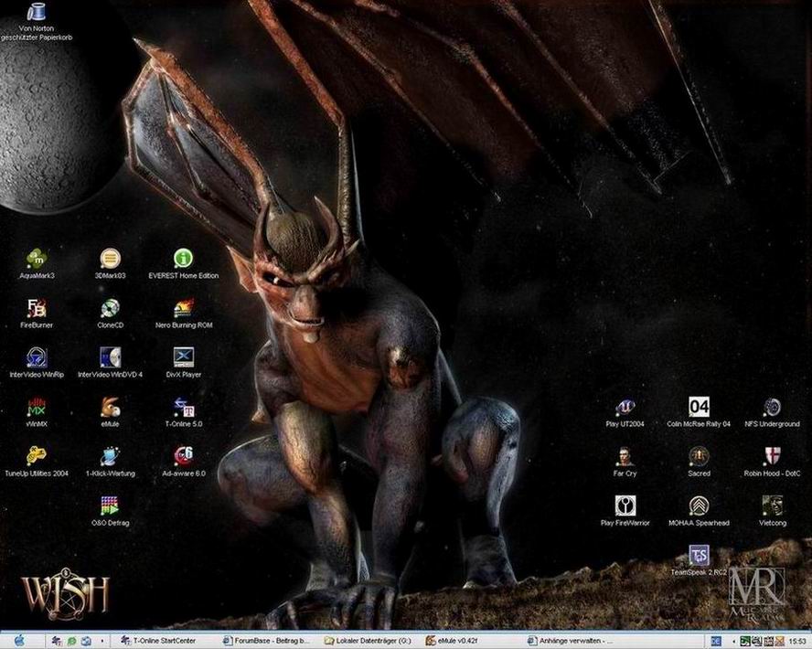Click the green system tray icon

click(745, 642)
